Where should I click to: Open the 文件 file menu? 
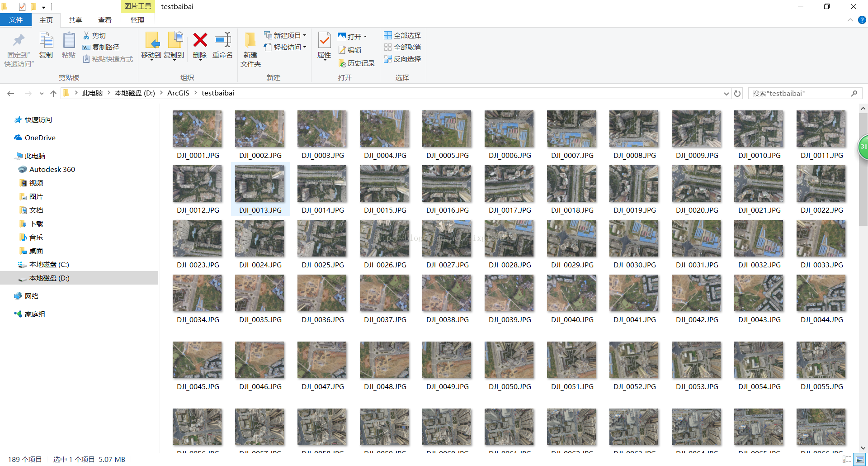[x=16, y=20]
